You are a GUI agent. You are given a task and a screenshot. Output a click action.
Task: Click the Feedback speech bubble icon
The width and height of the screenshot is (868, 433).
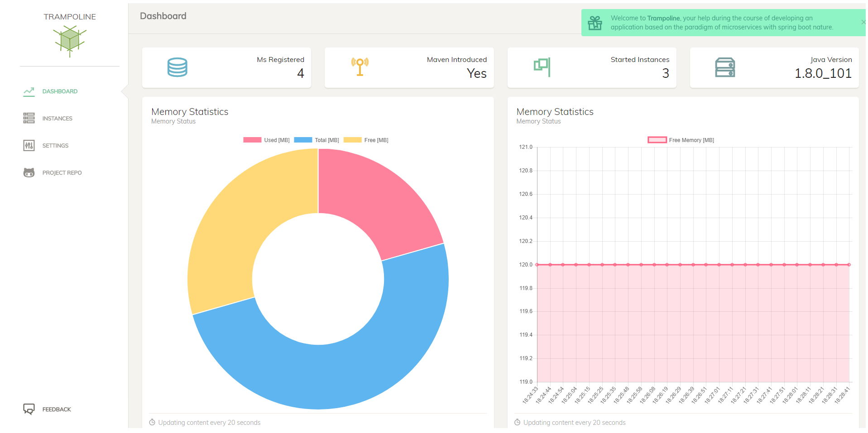[29, 409]
